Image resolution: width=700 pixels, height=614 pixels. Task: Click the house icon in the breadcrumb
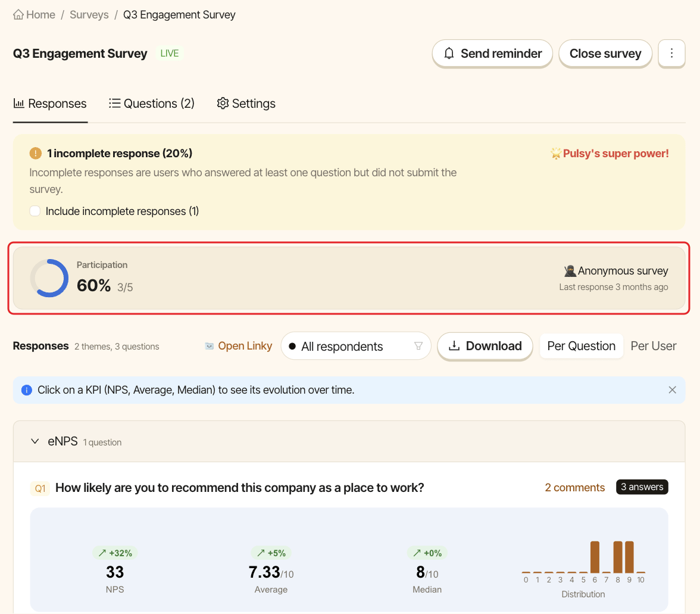click(x=18, y=15)
